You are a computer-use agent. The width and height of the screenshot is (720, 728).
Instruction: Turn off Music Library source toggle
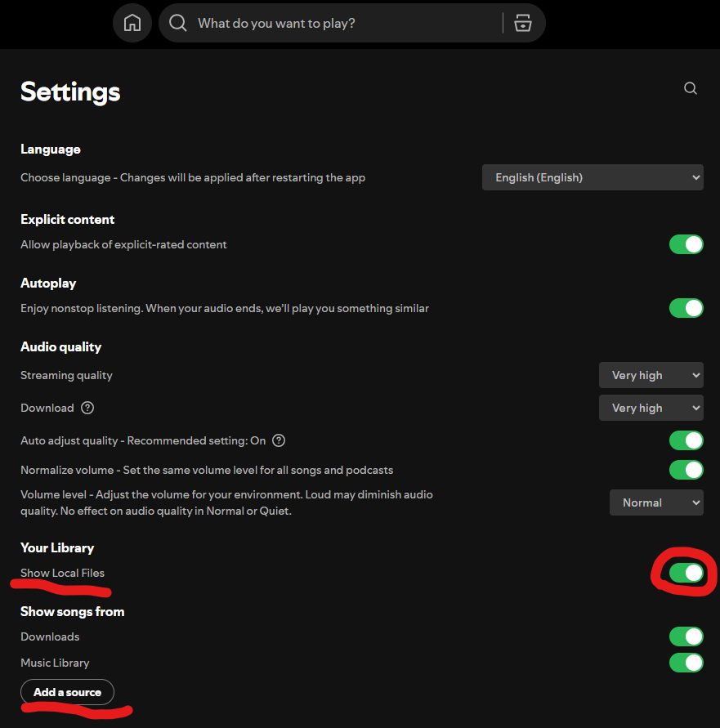(686, 663)
